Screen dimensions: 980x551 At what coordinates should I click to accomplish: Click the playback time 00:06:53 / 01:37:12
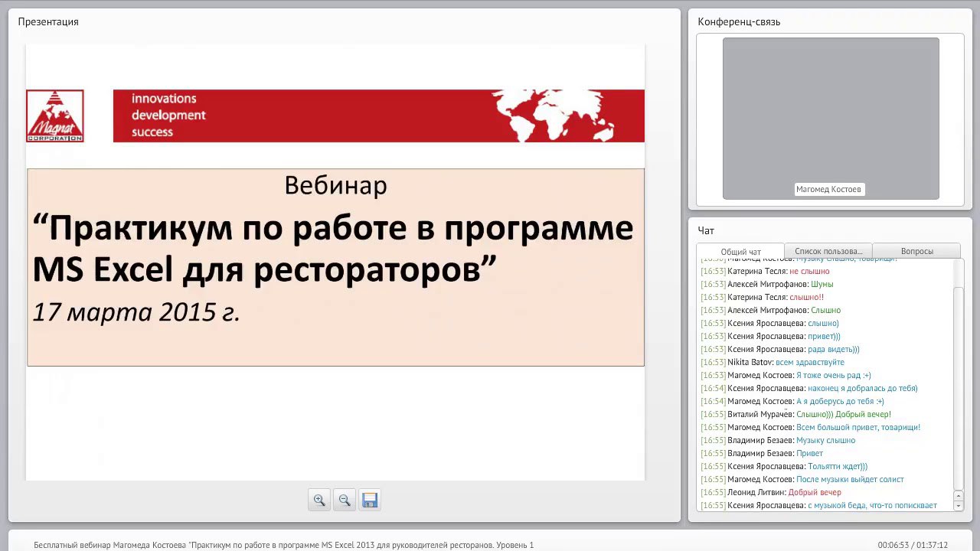click(913, 545)
